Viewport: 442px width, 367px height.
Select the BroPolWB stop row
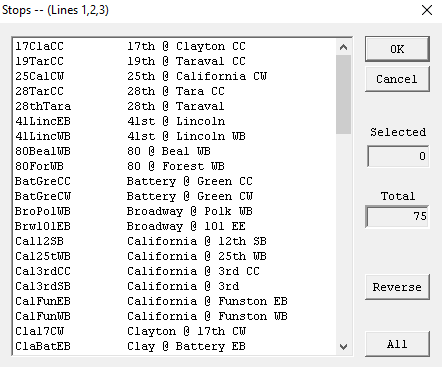click(174, 211)
